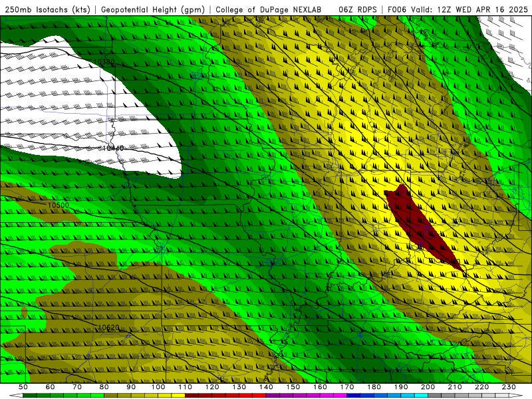Click the 180 value on color scale

coord(374,387)
